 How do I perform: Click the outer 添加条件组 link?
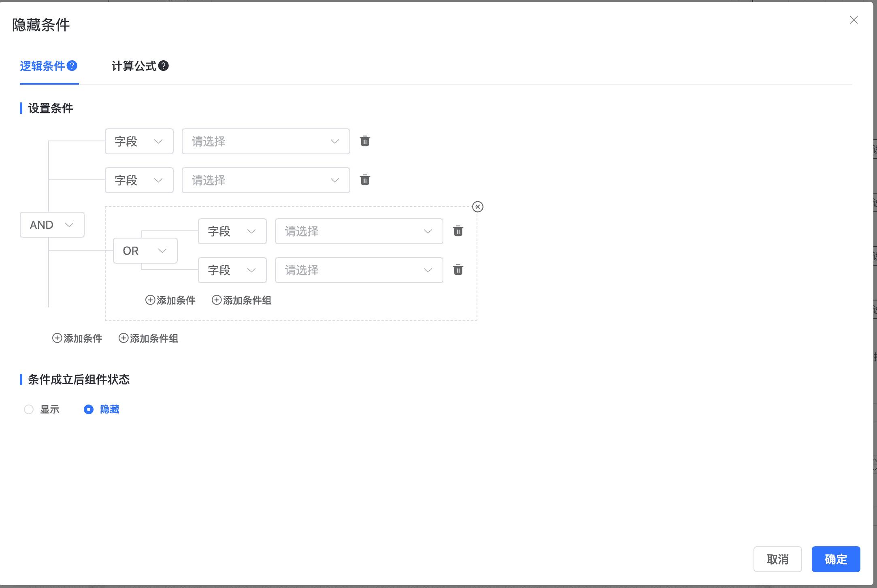[x=149, y=338]
